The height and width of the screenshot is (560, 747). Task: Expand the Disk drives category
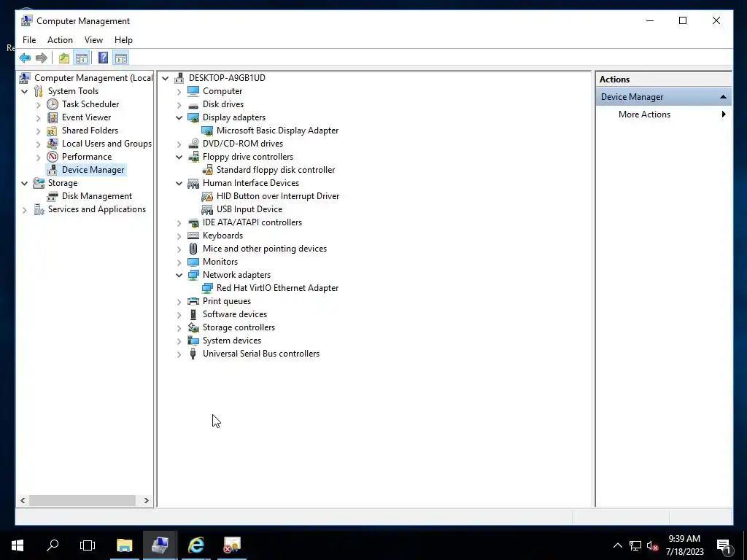tap(179, 104)
